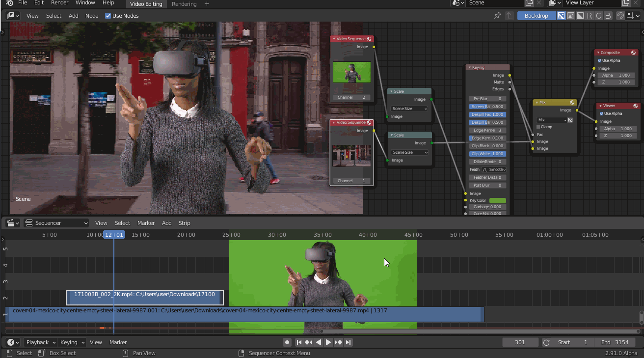Play the animation forward
Screen dimensions: 644x358
[x=328, y=342]
